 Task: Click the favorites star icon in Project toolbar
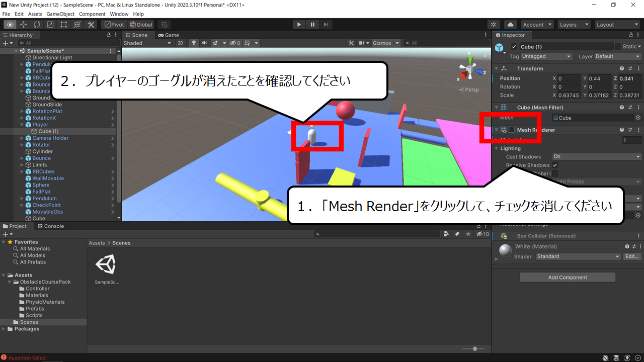(468, 234)
